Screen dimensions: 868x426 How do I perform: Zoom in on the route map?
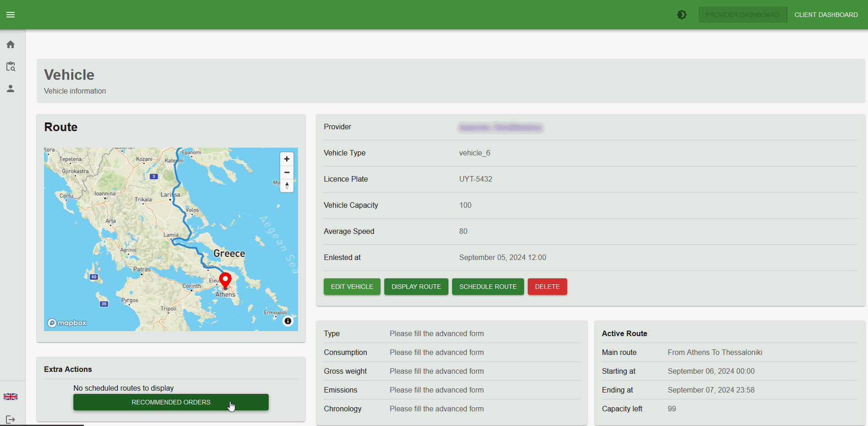287,159
